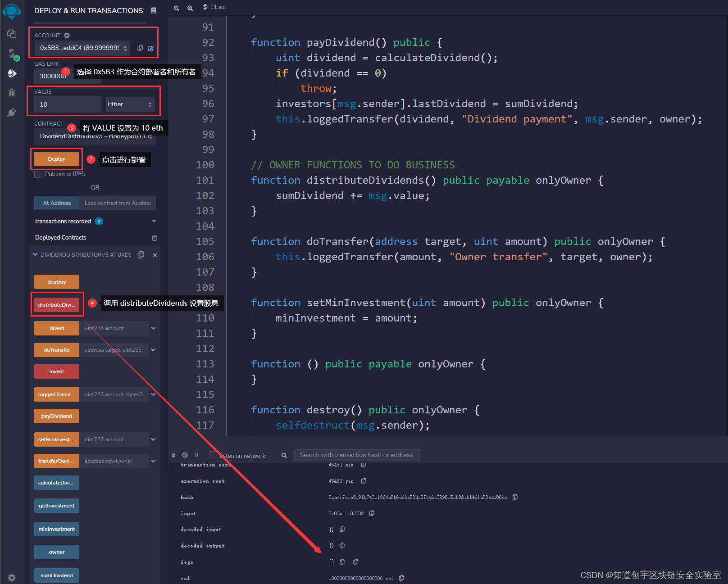Click the orange Deploy button
Viewport: 728px width, 584px height.
point(57,159)
